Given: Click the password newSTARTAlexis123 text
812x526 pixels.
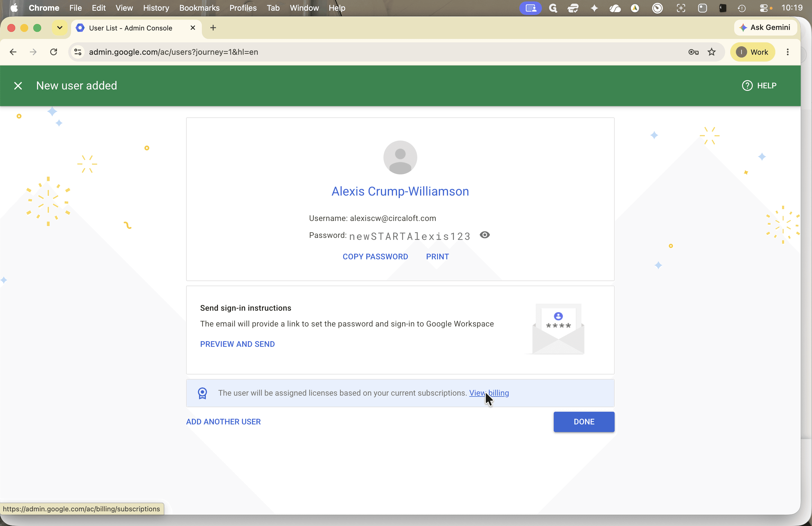Looking at the screenshot, I should click(x=410, y=236).
